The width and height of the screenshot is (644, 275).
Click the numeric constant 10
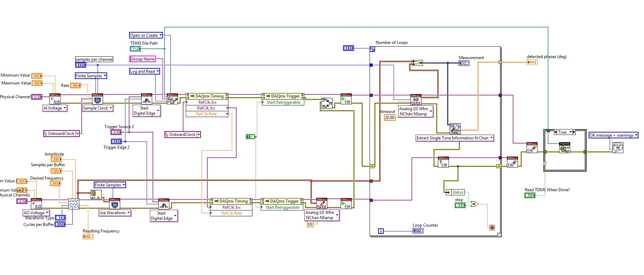click(310, 224)
